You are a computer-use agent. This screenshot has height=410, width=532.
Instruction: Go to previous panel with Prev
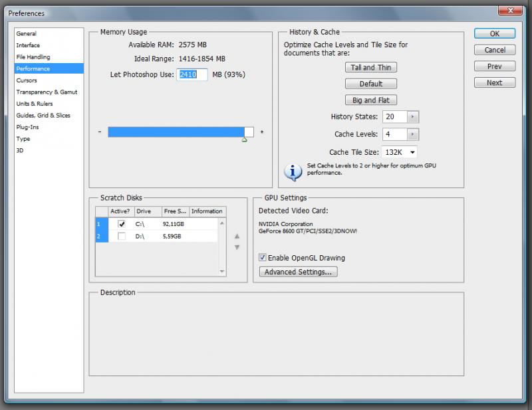(495, 66)
